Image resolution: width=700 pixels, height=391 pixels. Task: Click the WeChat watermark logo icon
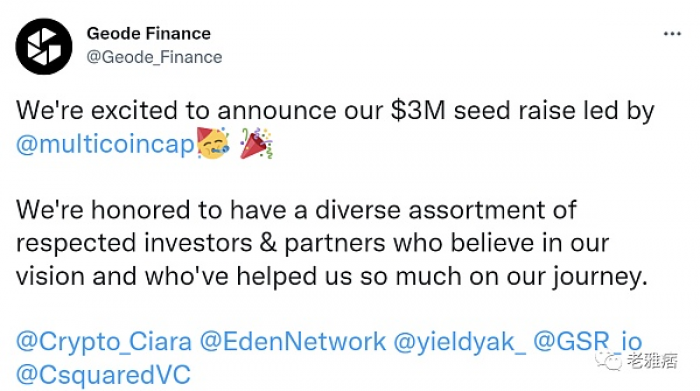coord(608,360)
